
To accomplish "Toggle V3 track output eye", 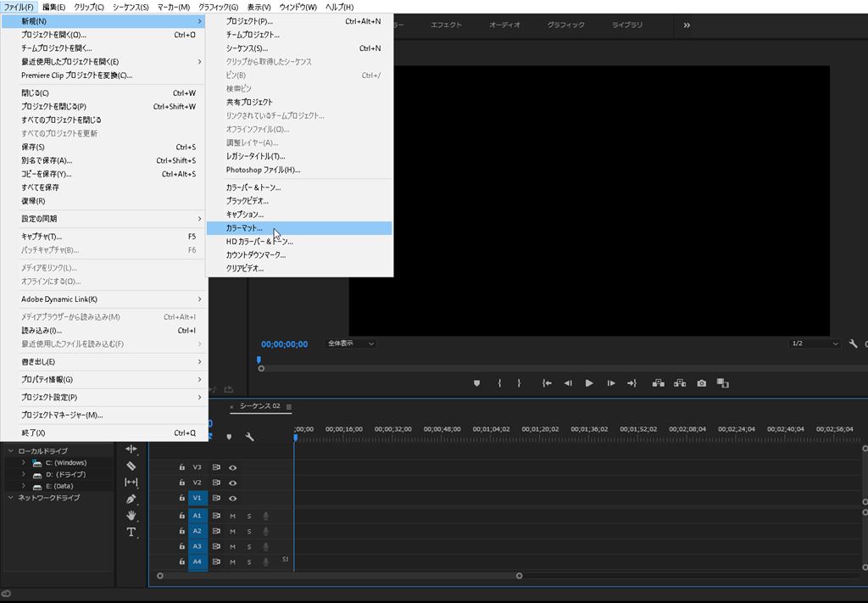I will (232, 467).
